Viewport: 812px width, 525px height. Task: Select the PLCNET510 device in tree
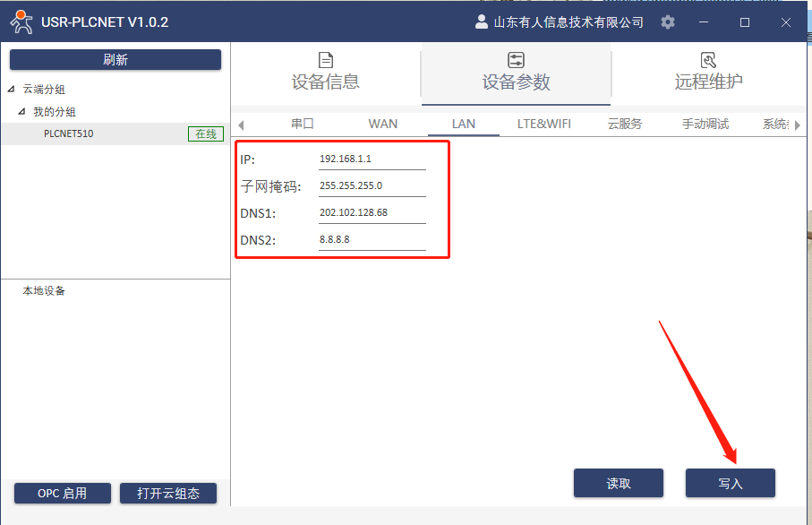click(x=69, y=134)
